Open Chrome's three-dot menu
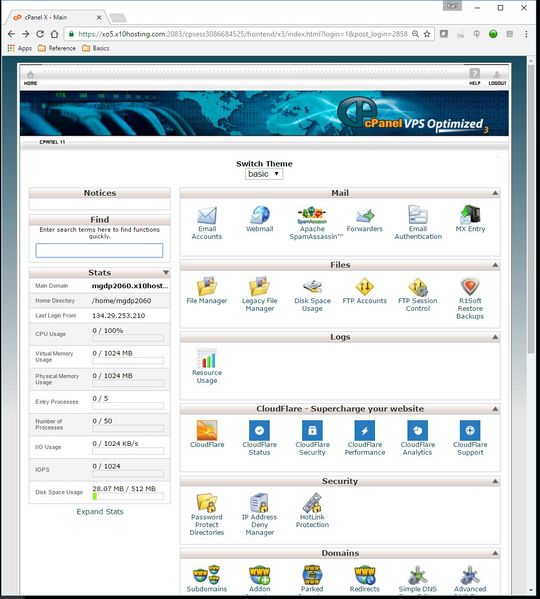This screenshot has width=540, height=599. [526, 34]
